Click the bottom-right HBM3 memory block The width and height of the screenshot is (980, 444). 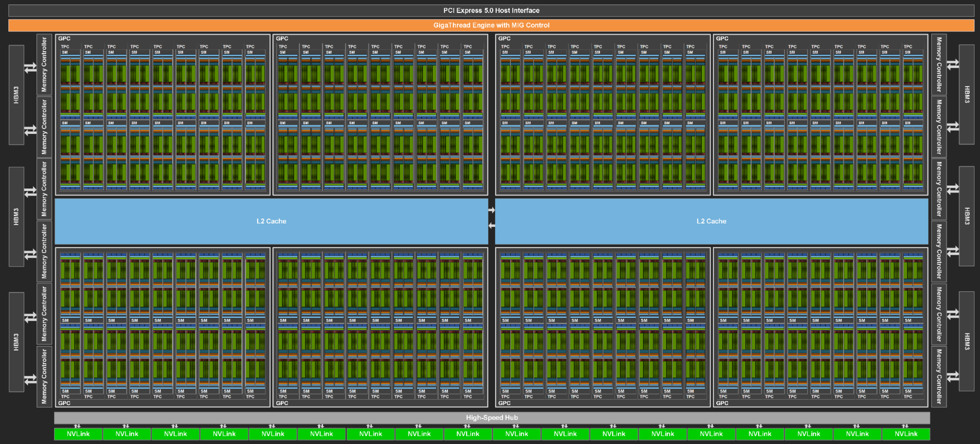pyautogui.click(x=967, y=341)
